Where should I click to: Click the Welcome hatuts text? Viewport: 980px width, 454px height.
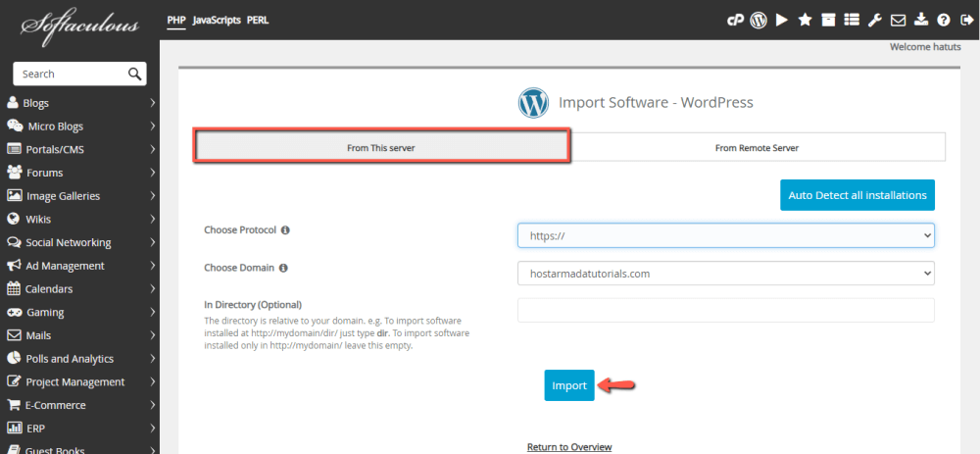click(926, 47)
